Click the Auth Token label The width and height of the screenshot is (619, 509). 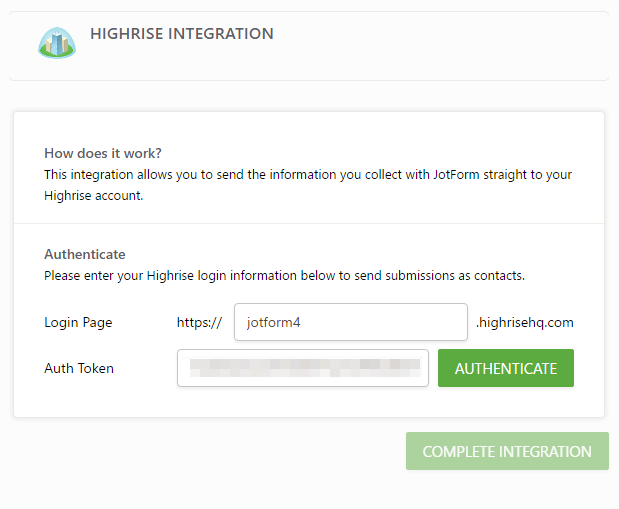point(79,368)
